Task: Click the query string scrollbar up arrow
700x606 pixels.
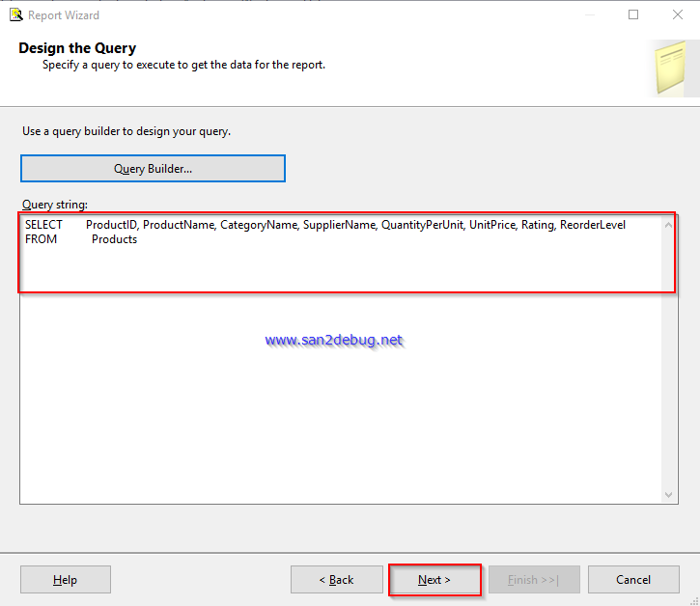Action: coord(669,226)
